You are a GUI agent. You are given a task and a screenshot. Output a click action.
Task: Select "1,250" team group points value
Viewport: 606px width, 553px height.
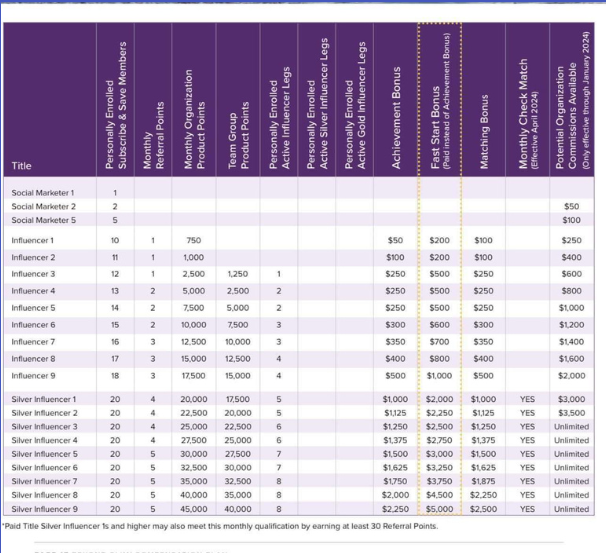238,274
